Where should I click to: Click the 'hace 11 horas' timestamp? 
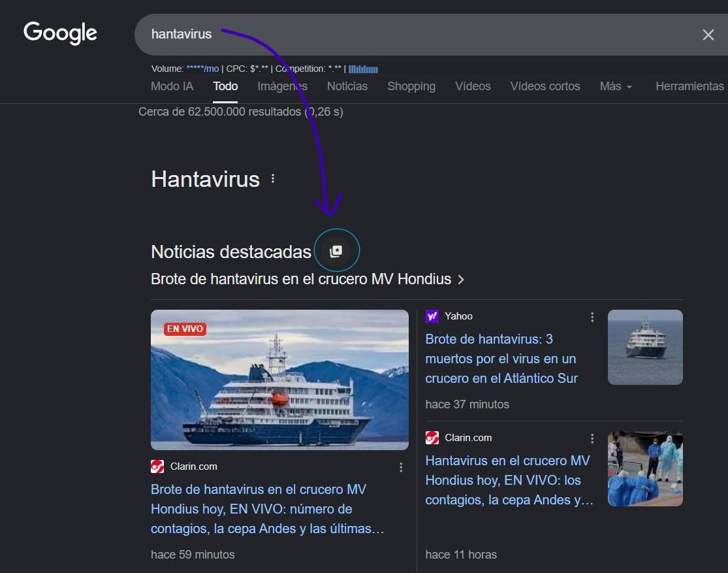[x=461, y=555]
